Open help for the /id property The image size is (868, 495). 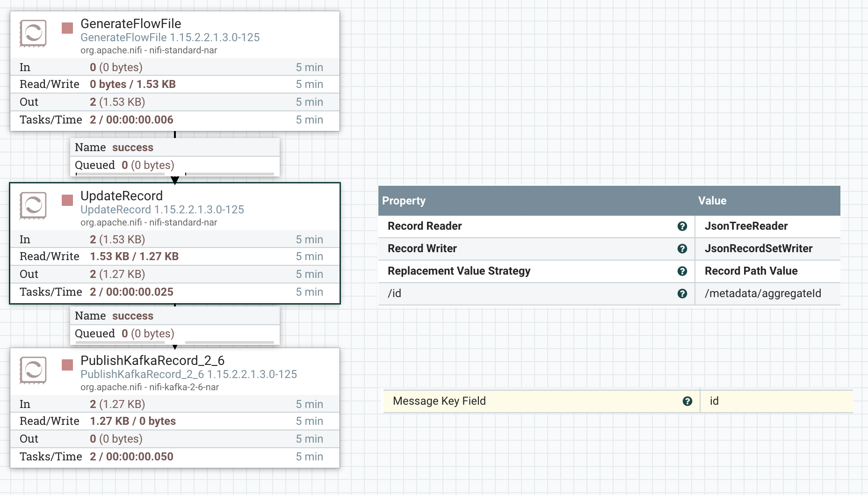pyautogui.click(x=683, y=294)
